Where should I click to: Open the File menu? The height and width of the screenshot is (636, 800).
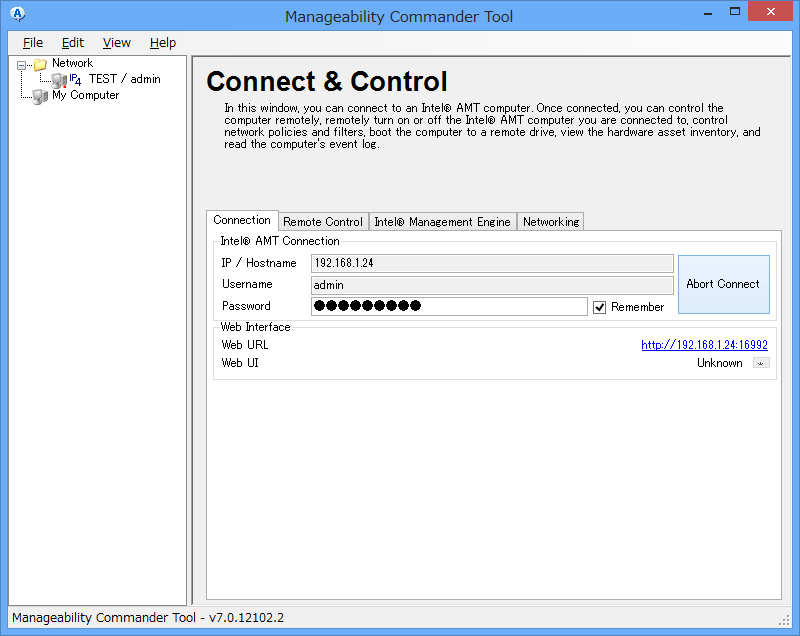(x=33, y=43)
